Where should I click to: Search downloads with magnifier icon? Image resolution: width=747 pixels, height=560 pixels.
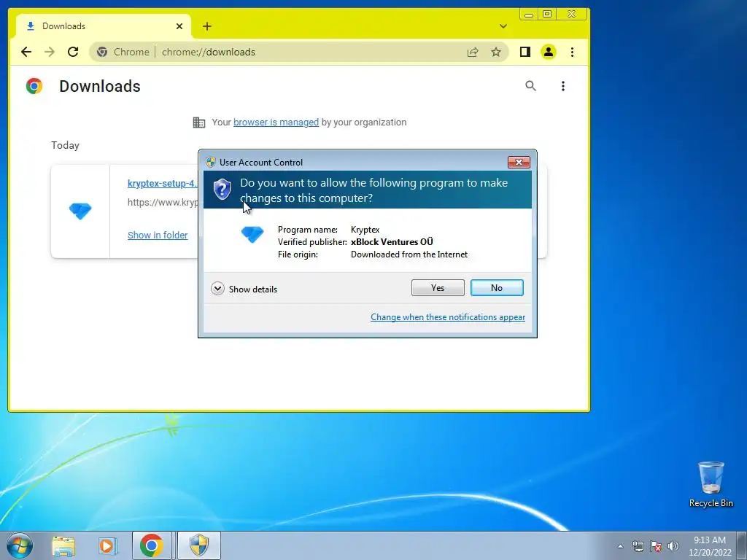tap(530, 86)
